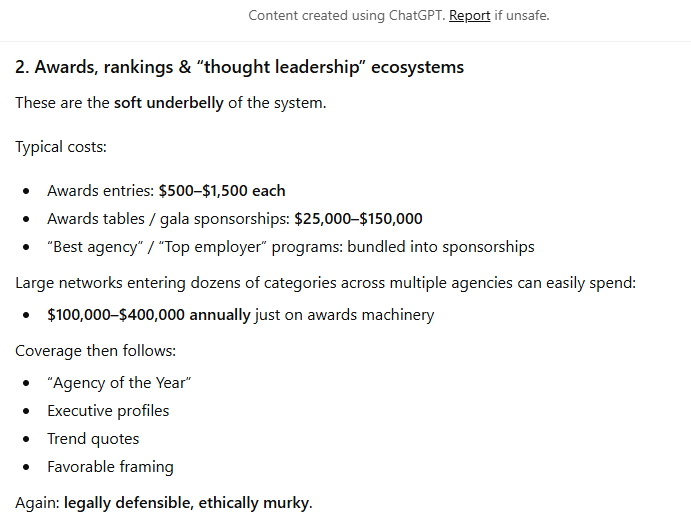
Task: Click the Report link
Action: pos(469,16)
